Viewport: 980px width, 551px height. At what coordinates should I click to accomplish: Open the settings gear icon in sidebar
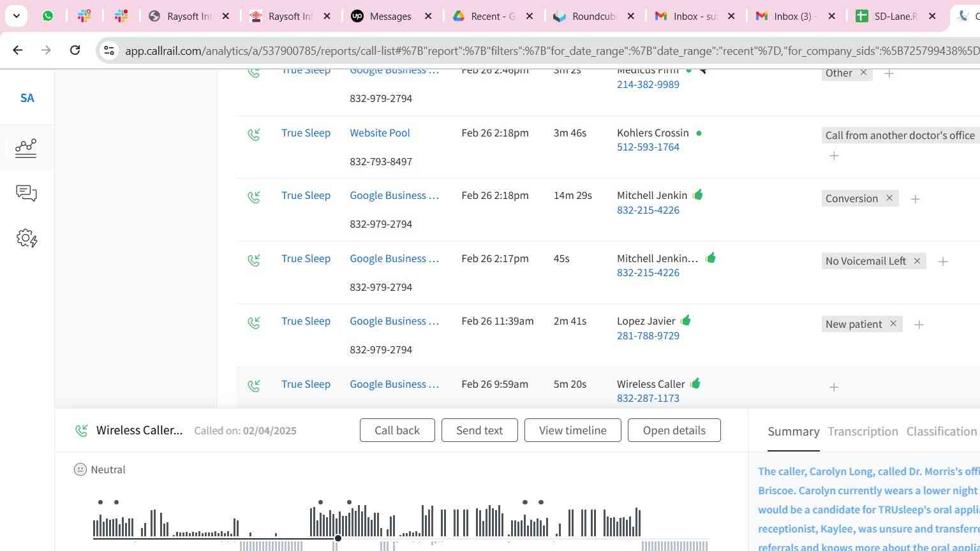pos(27,239)
